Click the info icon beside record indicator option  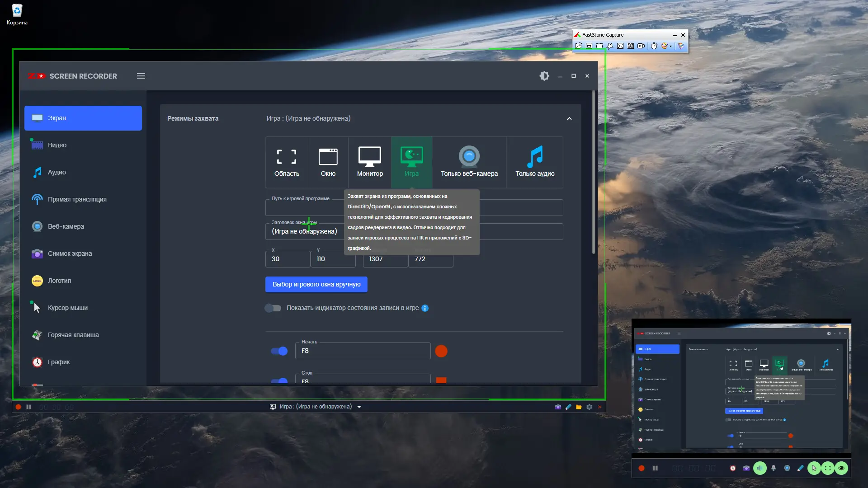click(x=425, y=308)
